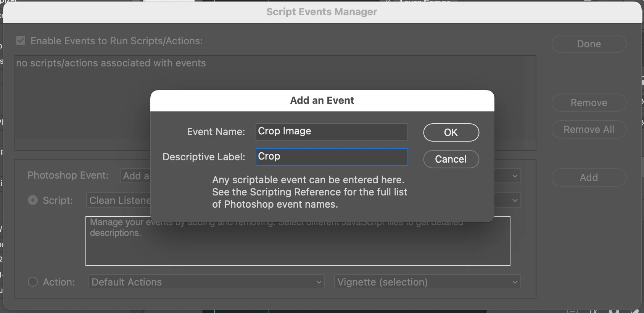This screenshot has height=313, width=644.
Task: Expand the Vignette (selection) action dropdown
Action: pos(427,282)
